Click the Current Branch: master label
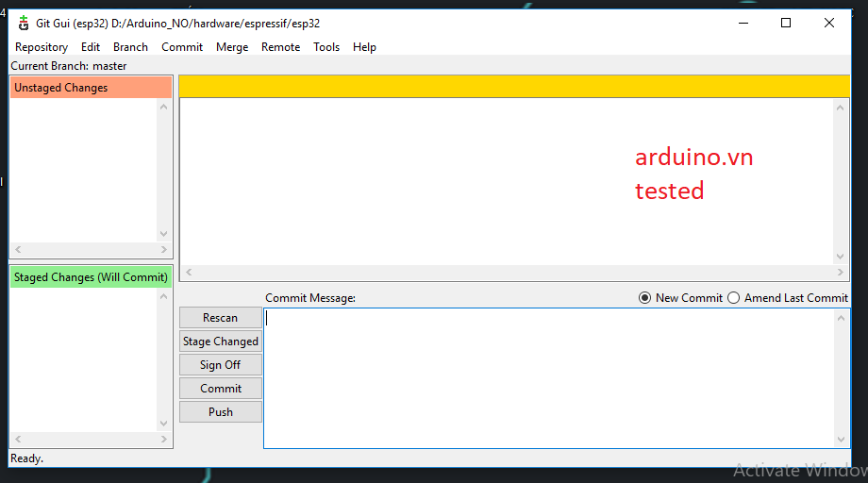868x483 pixels. pyautogui.click(x=69, y=66)
